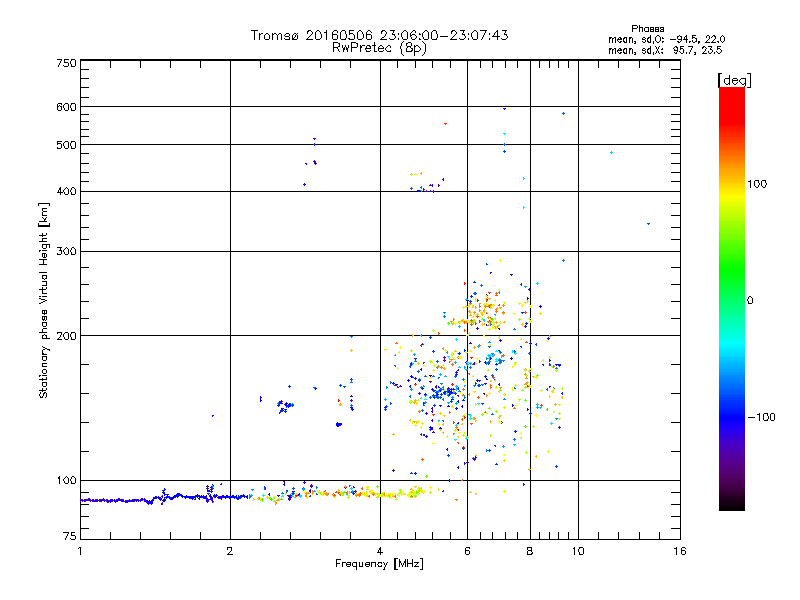Image resolution: width=800 pixels, height=600 pixels.
Task: Click the x-axis tick label '6'
Action: click(x=467, y=551)
